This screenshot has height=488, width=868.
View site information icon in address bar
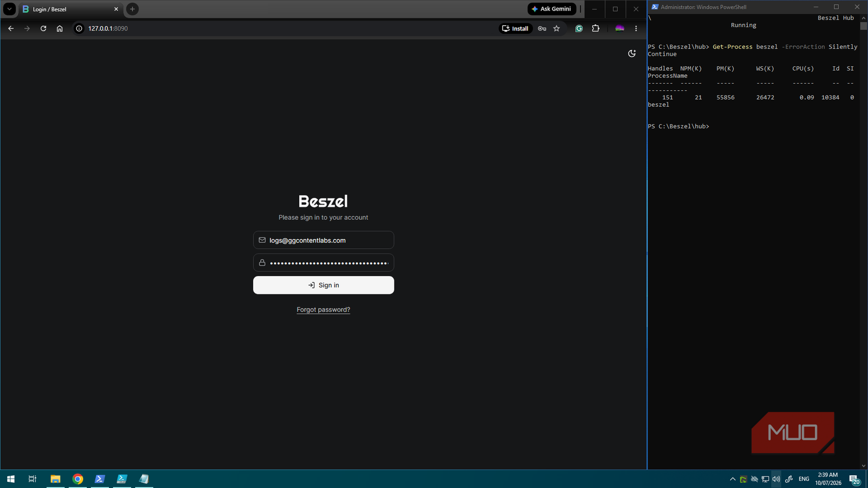[x=79, y=28]
